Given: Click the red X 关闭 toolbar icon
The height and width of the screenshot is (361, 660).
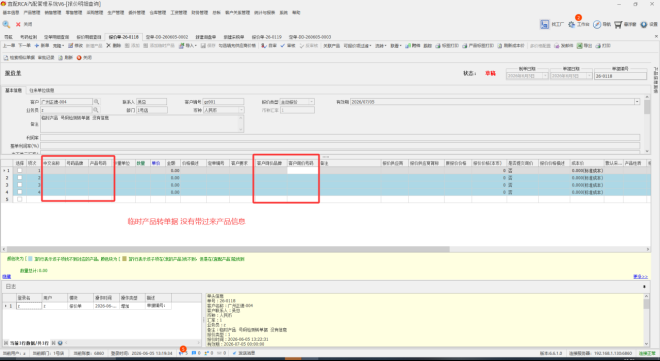Looking at the screenshot, I should tap(18, 24).
